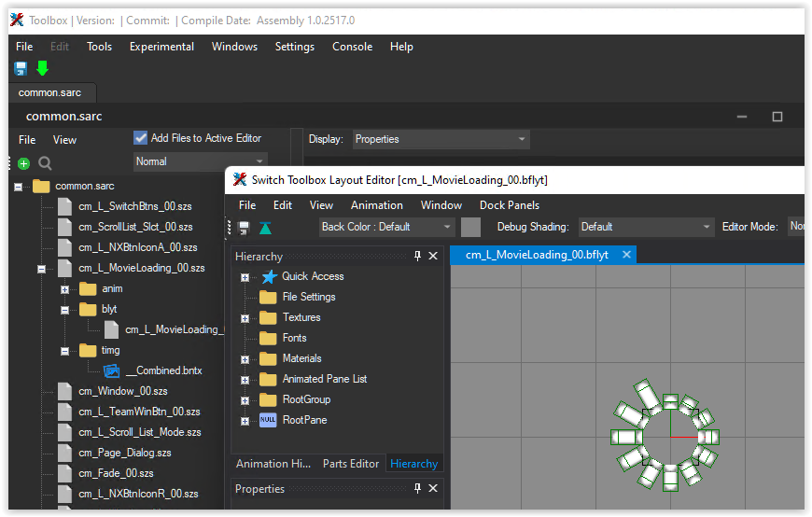Click the gray back color swatch
The width and height of the screenshot is (812, 517).
coord(470,227)
